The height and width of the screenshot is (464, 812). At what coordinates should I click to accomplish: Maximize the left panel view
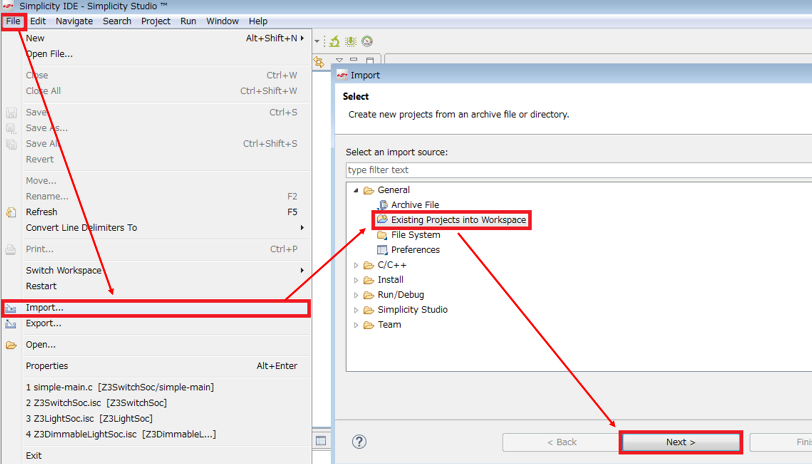pyautogui.click(x=370, y=61)
